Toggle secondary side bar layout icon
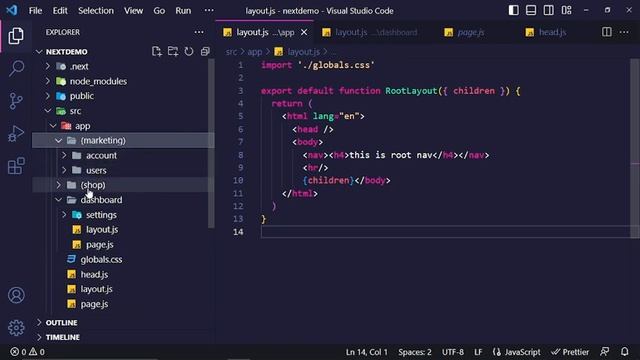This screenshot has height=360, width=640. pos(549,10)
